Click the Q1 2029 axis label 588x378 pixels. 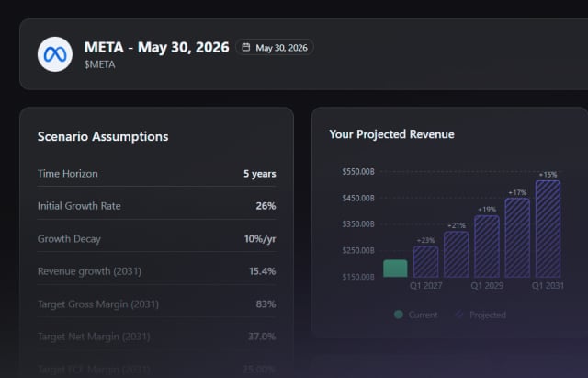click(x=487, y=286)
